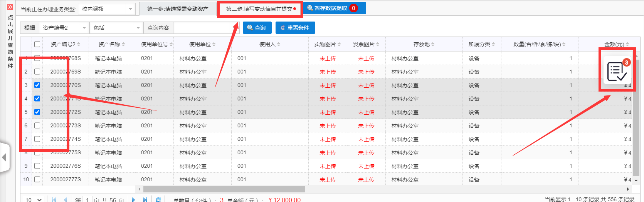Expand the query conditions panel arrow
This screenshot has width=644, height=202.
(10, 7)
